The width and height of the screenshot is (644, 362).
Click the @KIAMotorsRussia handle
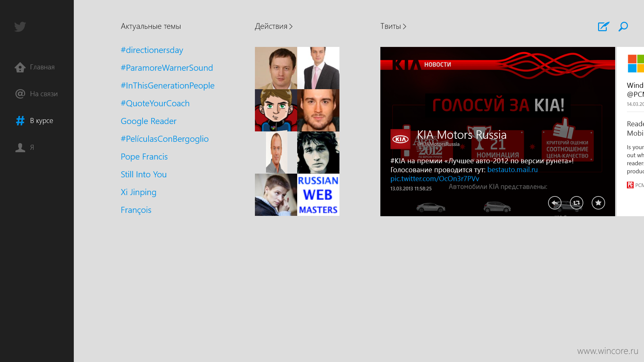tap(438, 144)
